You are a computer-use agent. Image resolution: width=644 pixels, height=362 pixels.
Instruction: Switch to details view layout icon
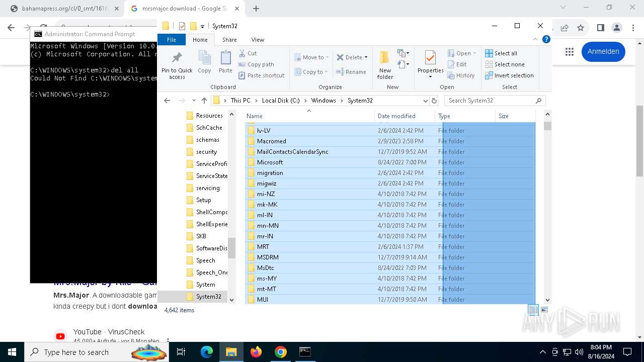click(533, 310)
